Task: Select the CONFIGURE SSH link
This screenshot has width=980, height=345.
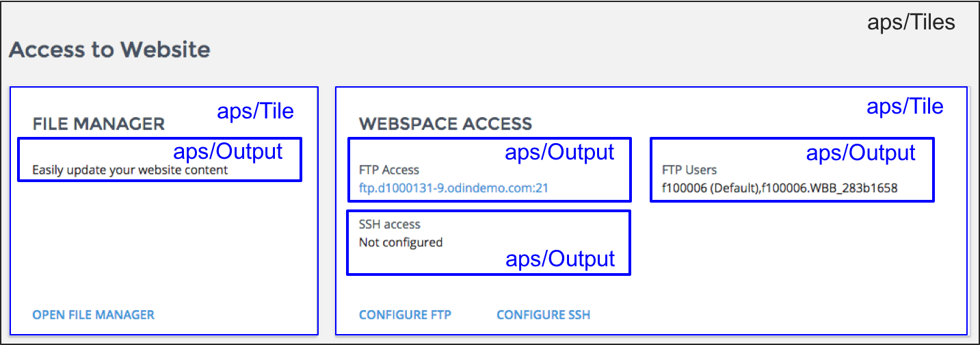Action: 543,315
